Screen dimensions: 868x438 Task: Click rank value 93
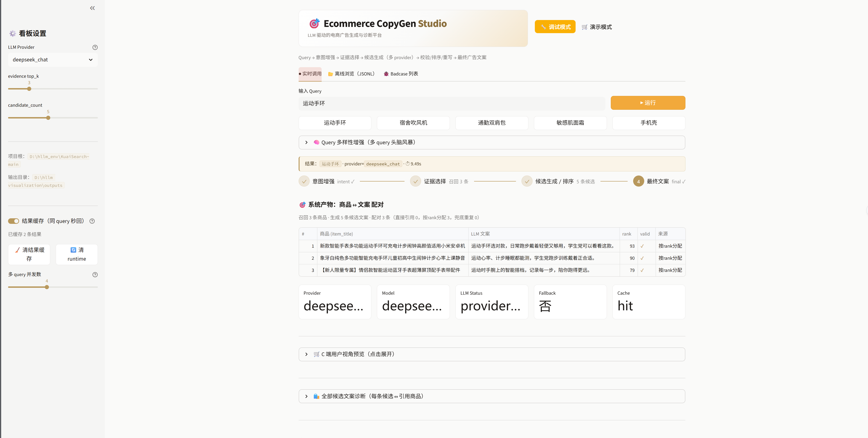pos(632,246)
